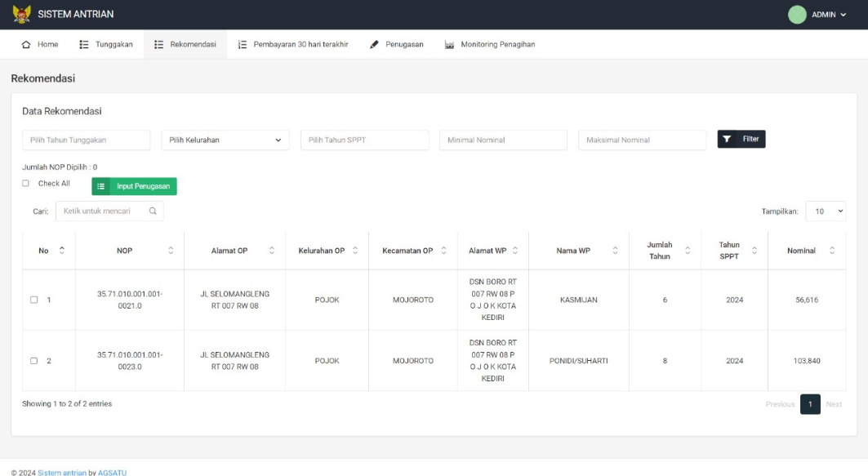Click the garuda logo beside SISTEM ANTRIAN
Image resolution: width=868 pixels, height=476 pixels.
point(21,15)
